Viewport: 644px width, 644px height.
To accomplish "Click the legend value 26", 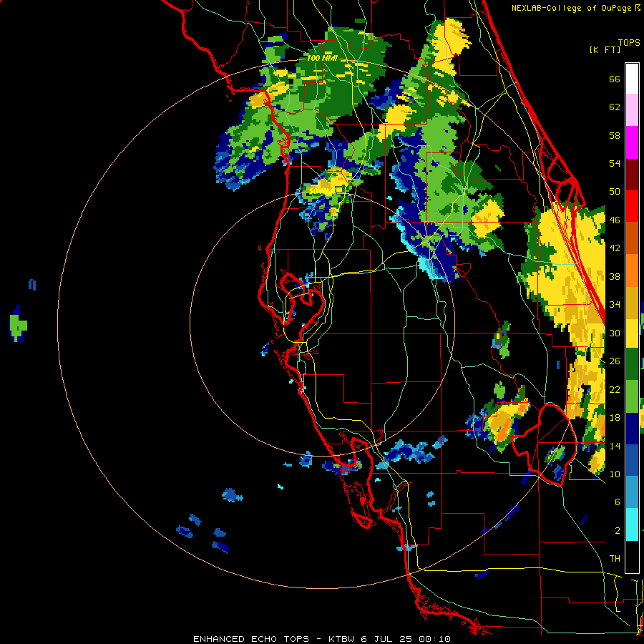I will 615,361.
